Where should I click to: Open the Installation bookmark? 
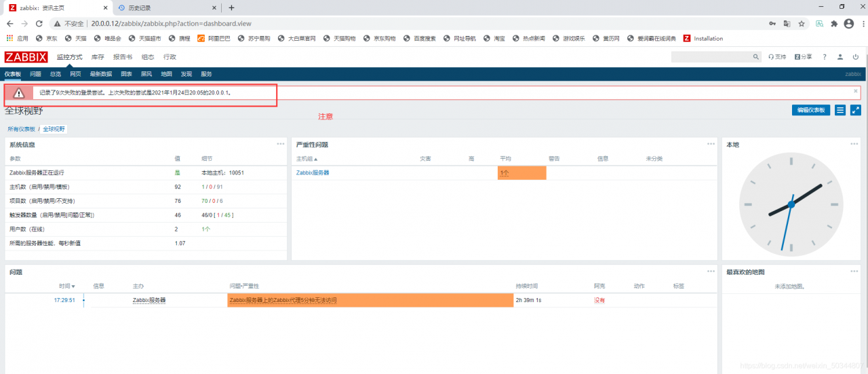click(x=703, y=39)
